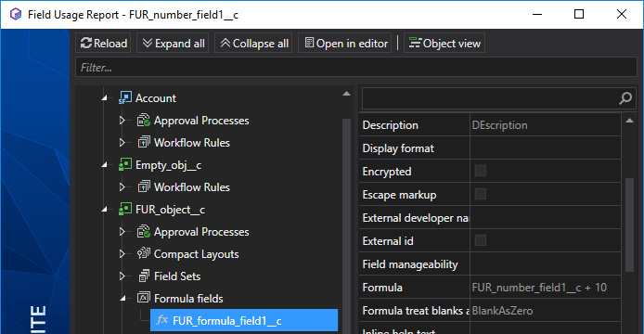Click tree panel scroll up arrow
The width and height of the screenshot is (644, 334).
click(x=347, y=94)
